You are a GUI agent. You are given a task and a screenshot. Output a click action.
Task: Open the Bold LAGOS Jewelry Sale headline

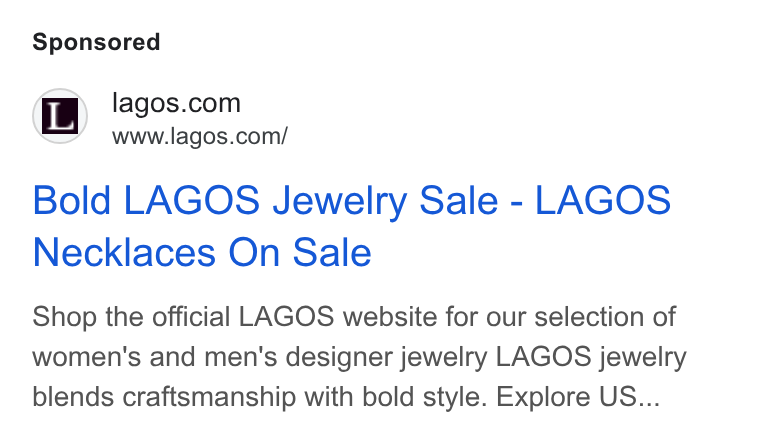click(x=351, y=226)
